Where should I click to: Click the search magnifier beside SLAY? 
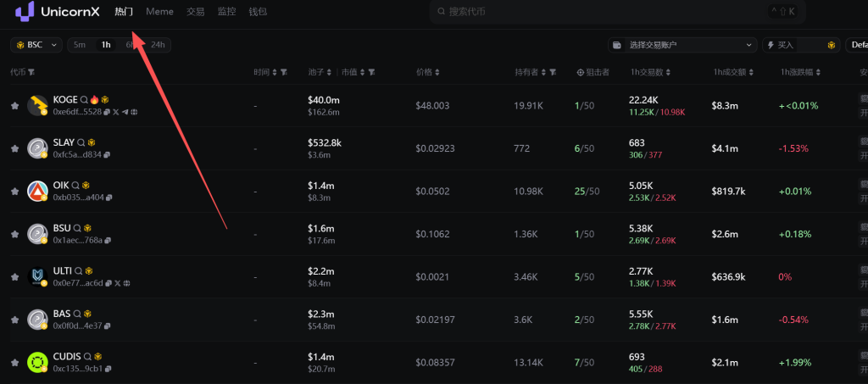pyautogui.click(x=82, y=142)
